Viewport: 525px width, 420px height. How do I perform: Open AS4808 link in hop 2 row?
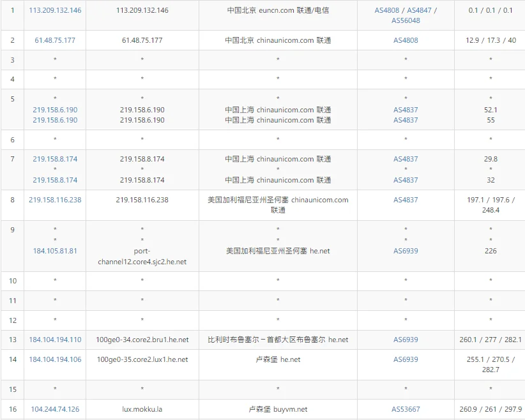406,40
